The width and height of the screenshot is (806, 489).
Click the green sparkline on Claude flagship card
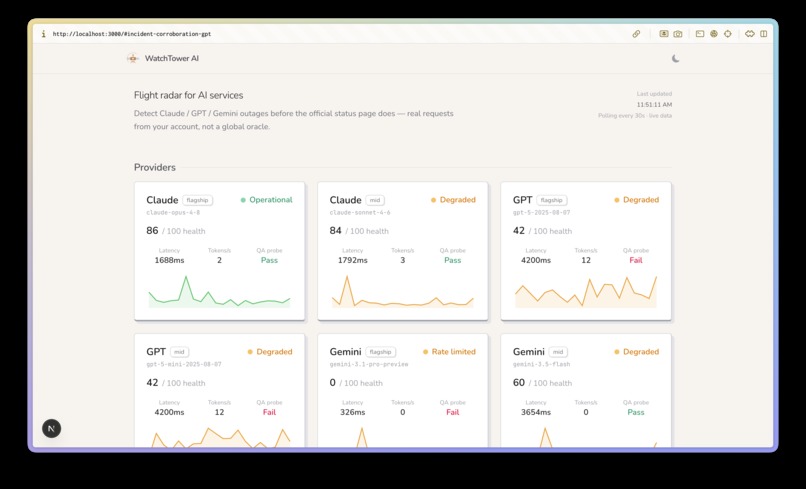[x=219, y=292]
